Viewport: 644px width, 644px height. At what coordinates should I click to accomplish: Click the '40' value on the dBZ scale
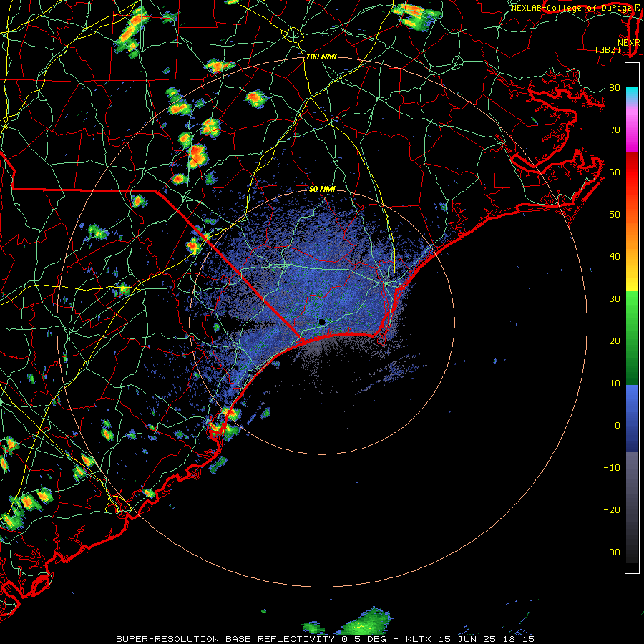pyautogui.click(x=615, y=257)
